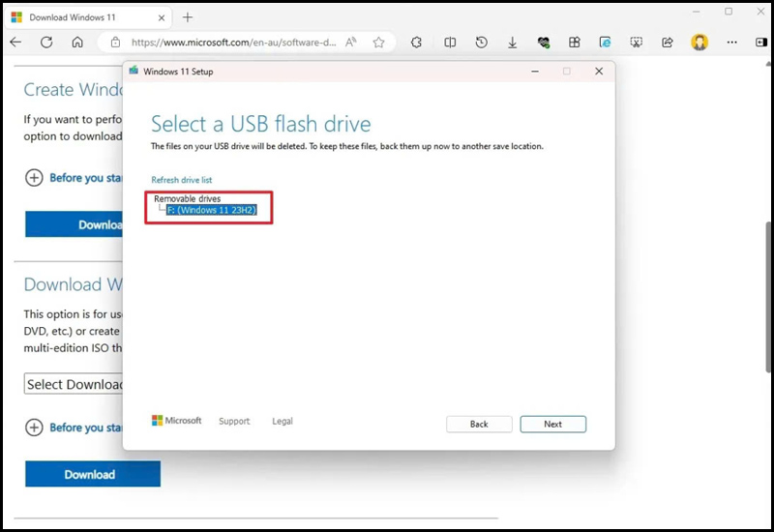Select the Download Windows 11 tab
774x532 pixels.
coord(88,17)
